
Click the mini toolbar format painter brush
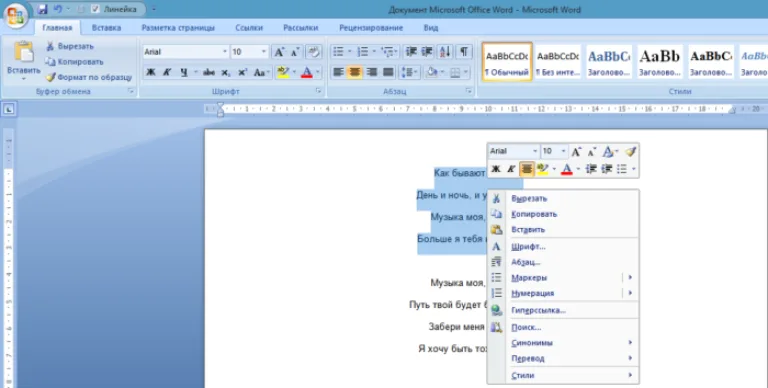[630, 152]
